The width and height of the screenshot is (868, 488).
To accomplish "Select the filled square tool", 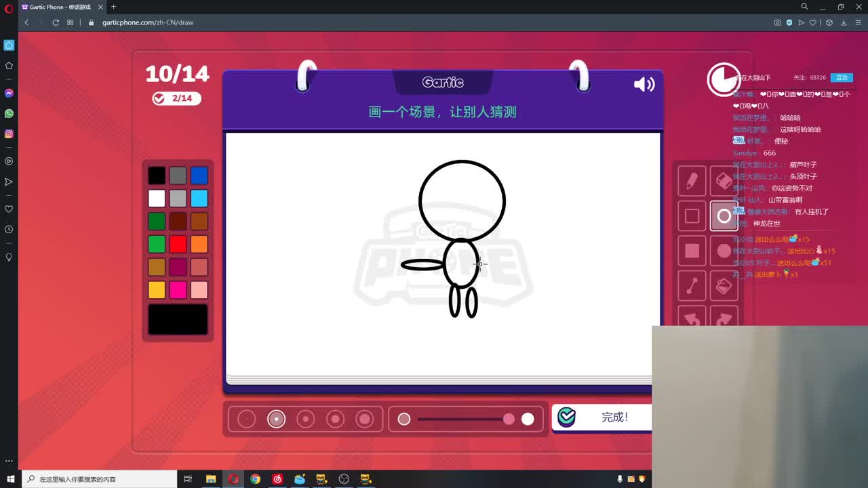I will 692,251.
